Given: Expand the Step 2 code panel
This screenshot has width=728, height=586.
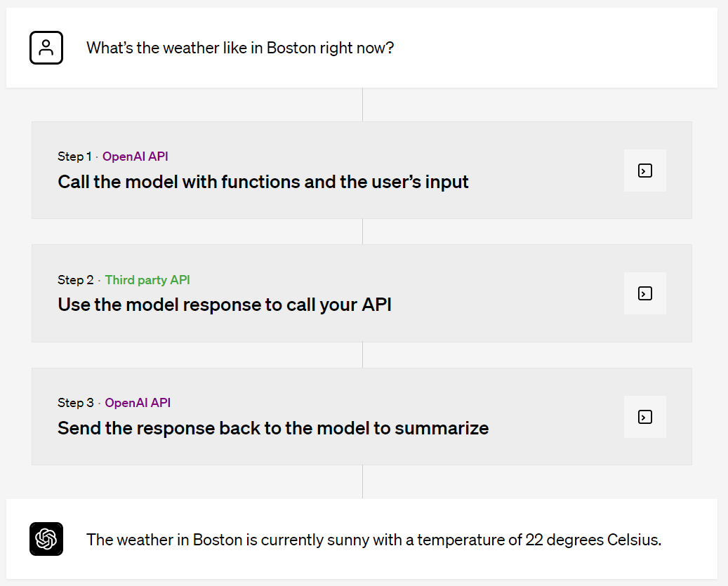Looking at the screenshot, I should [x=644, y=293].
